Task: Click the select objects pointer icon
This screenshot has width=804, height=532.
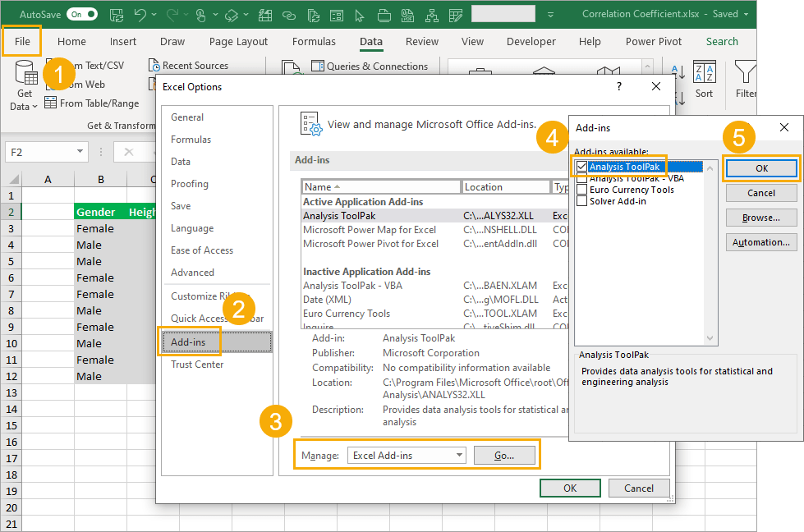Action: tap(360, 16)
